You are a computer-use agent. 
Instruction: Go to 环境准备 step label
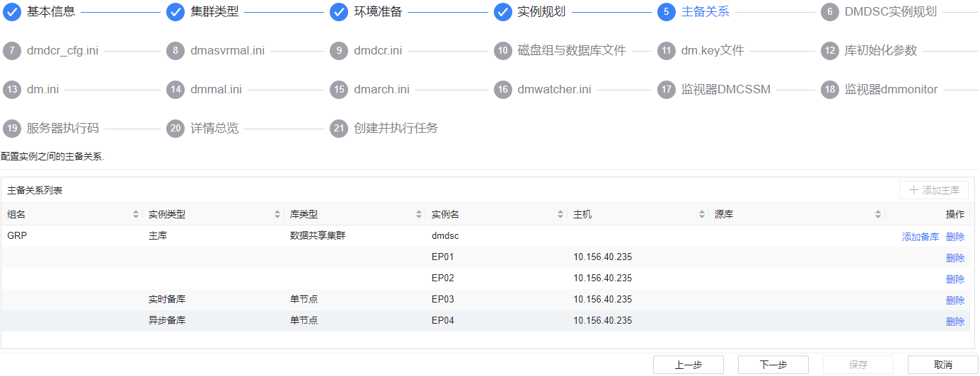378,12
